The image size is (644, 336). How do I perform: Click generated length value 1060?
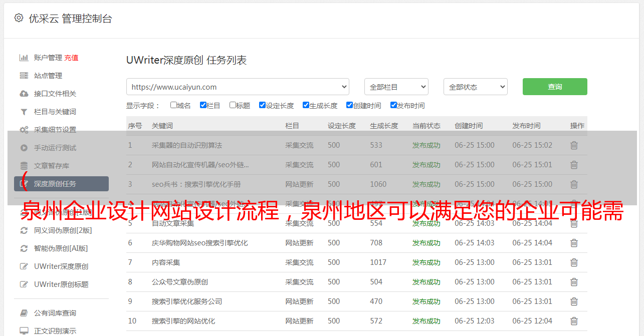[x=378, y=184]
